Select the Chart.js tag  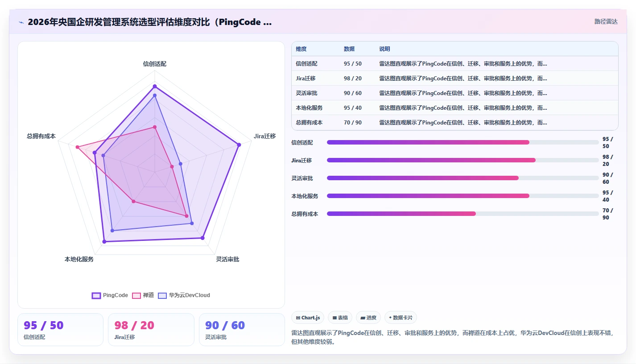click(308, 318)
